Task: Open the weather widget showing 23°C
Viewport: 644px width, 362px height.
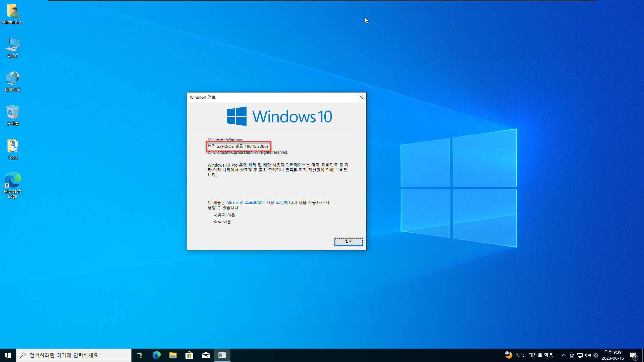Action: click(x=529, y=355)
